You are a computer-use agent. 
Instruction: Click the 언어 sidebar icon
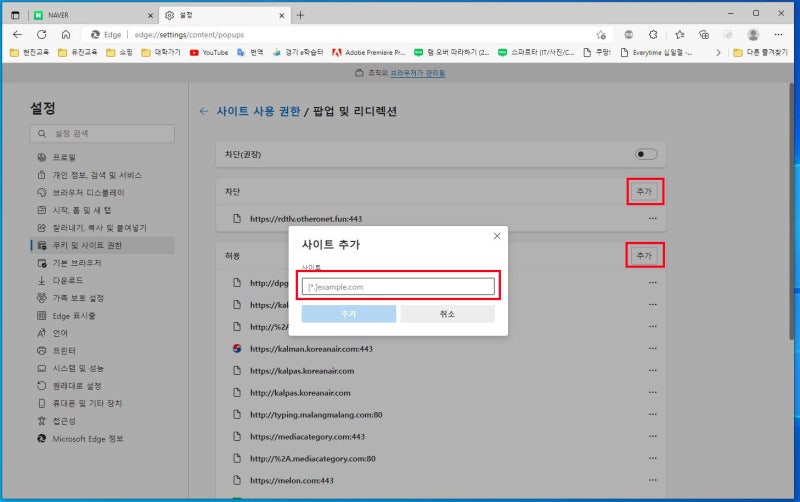point(41,333)
